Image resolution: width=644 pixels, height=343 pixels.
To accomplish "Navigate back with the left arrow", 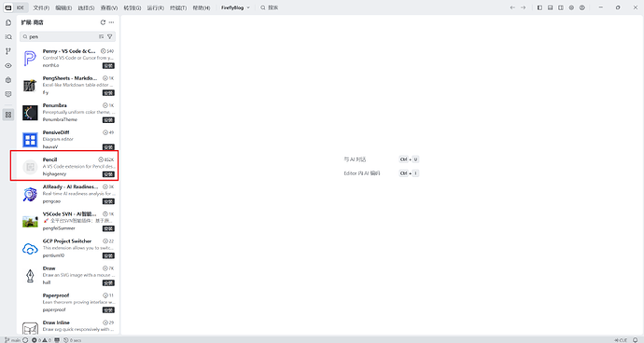I will coord(512,7).
